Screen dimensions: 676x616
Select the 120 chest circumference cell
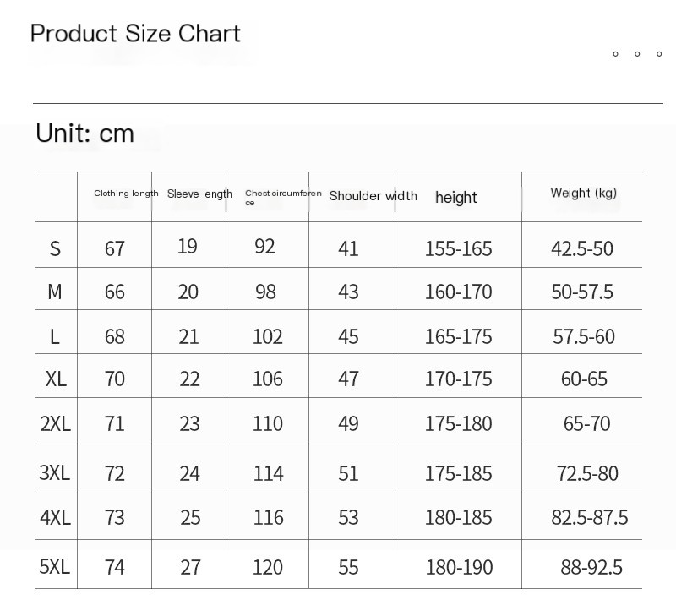(268, 567)
